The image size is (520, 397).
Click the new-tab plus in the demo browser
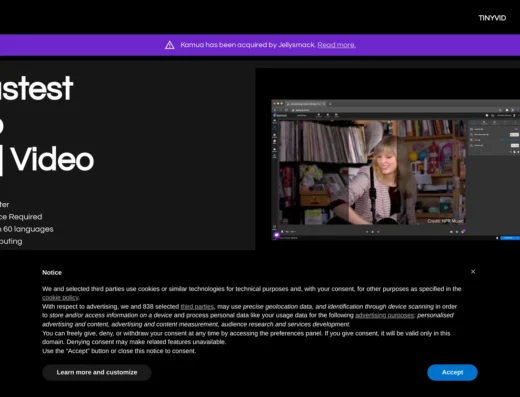coord(330,104)
